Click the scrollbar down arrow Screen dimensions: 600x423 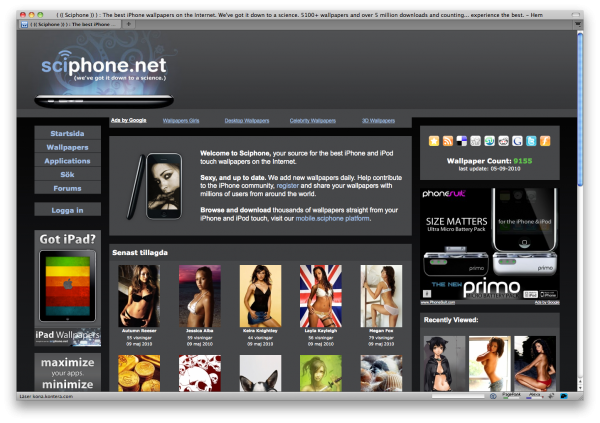point(580,387)
